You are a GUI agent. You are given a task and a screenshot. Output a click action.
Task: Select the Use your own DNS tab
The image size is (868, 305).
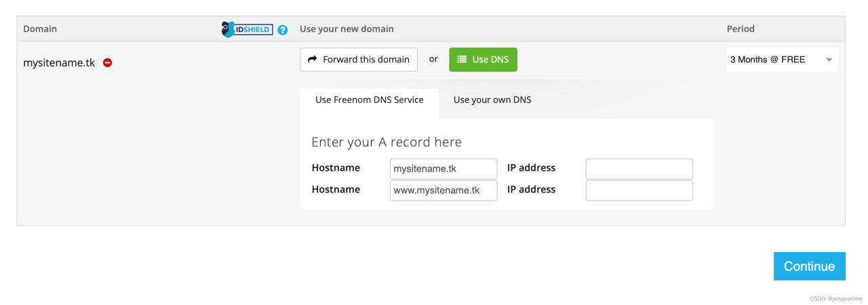coord(492,100)
